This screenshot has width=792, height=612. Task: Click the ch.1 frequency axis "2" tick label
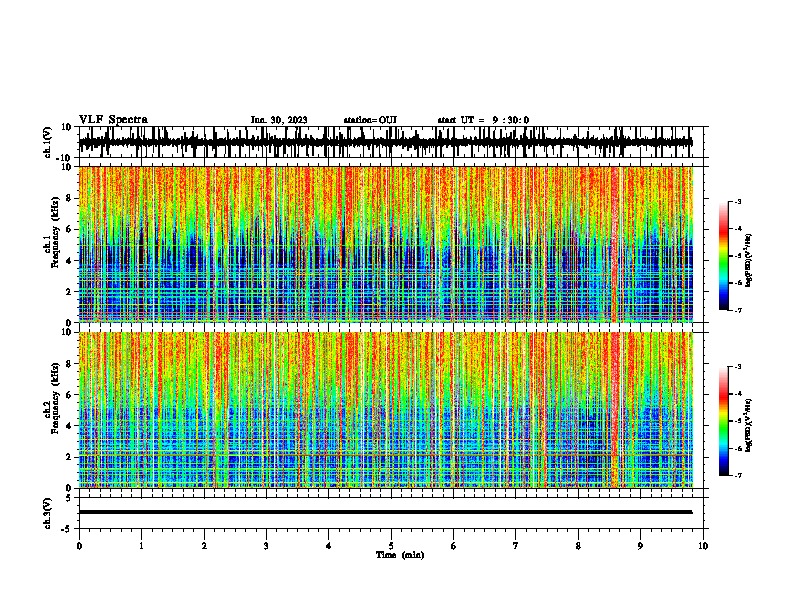70,292
